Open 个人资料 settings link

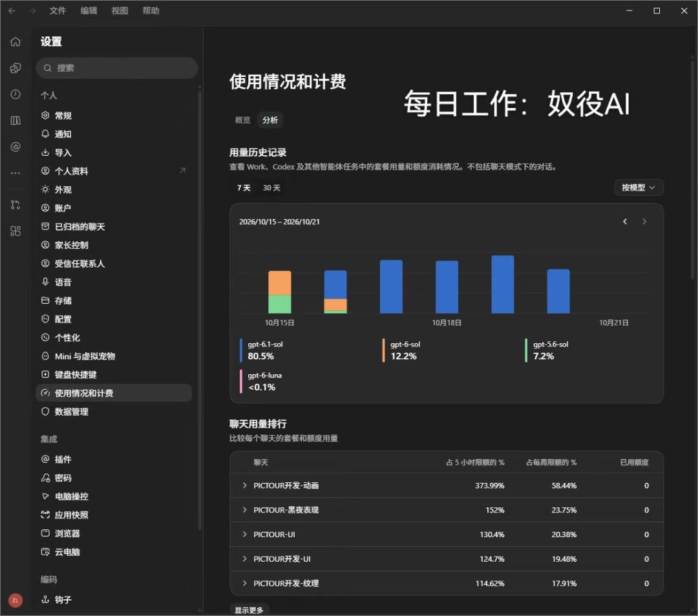(114, 171)
